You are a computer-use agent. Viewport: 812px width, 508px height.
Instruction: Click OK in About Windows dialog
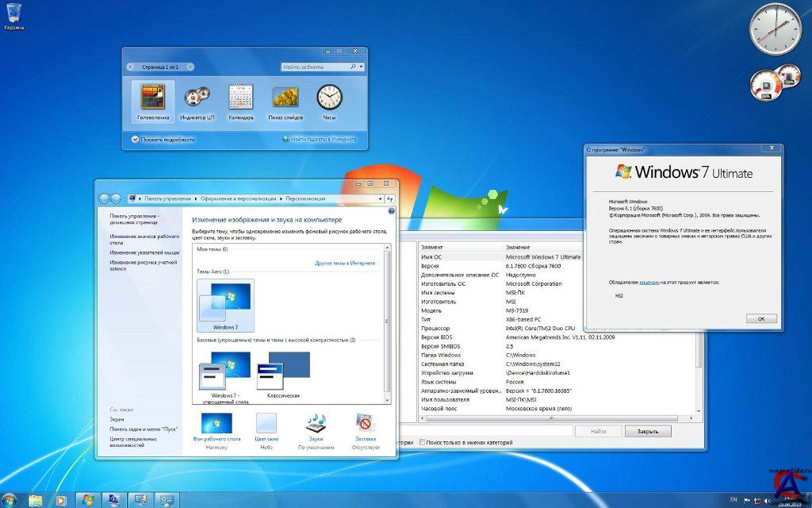760,318
